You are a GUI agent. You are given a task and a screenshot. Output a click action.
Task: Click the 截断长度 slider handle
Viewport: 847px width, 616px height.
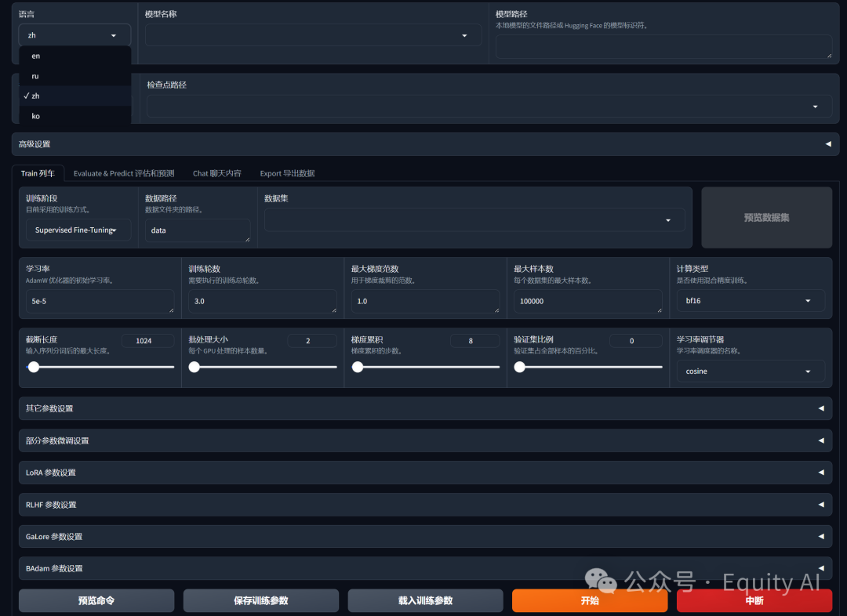click(x=34, y=367)
